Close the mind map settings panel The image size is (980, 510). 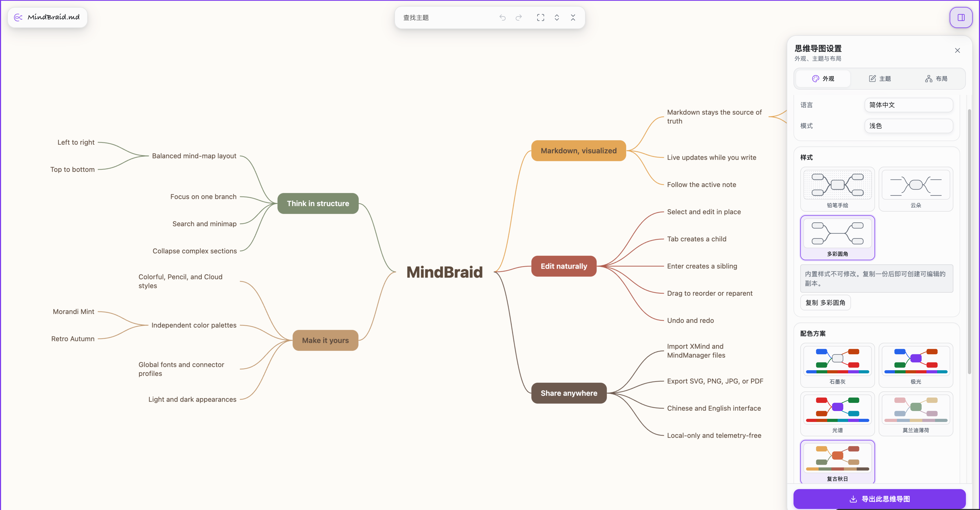point(958,50)
